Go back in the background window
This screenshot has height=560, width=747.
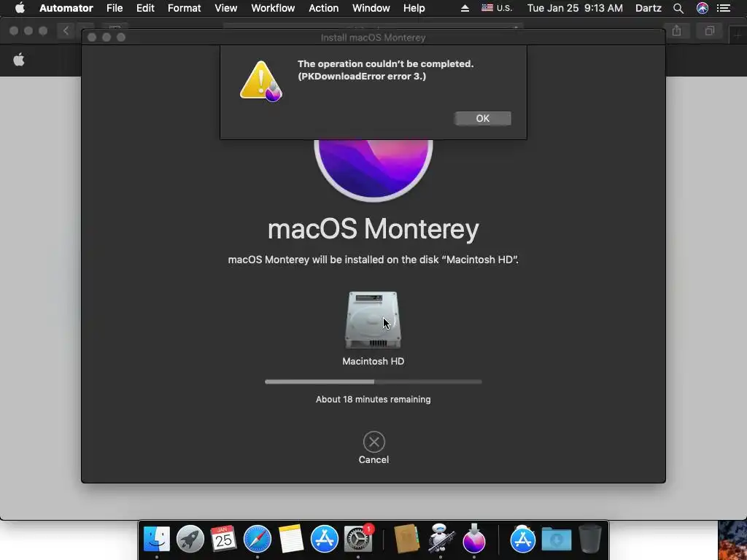click(66, 31)
